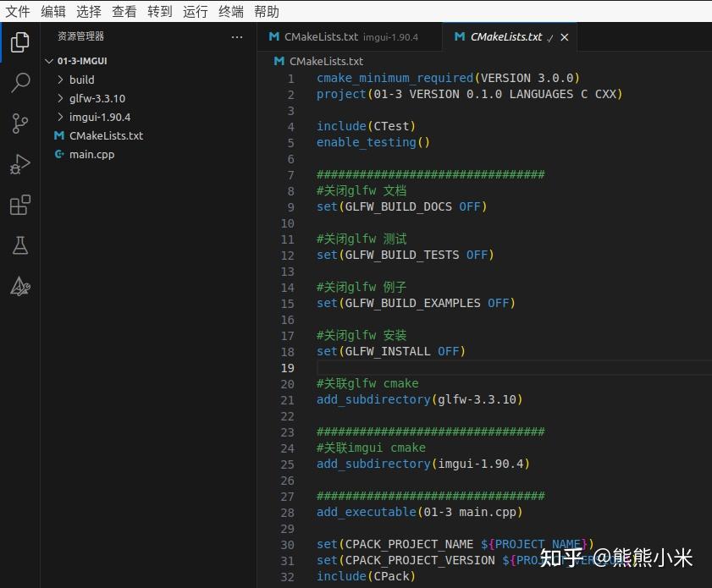Open the 帮助 menu
Image resolution: width=712 pixels, height=588 pixels.
(x=265, y=11)
